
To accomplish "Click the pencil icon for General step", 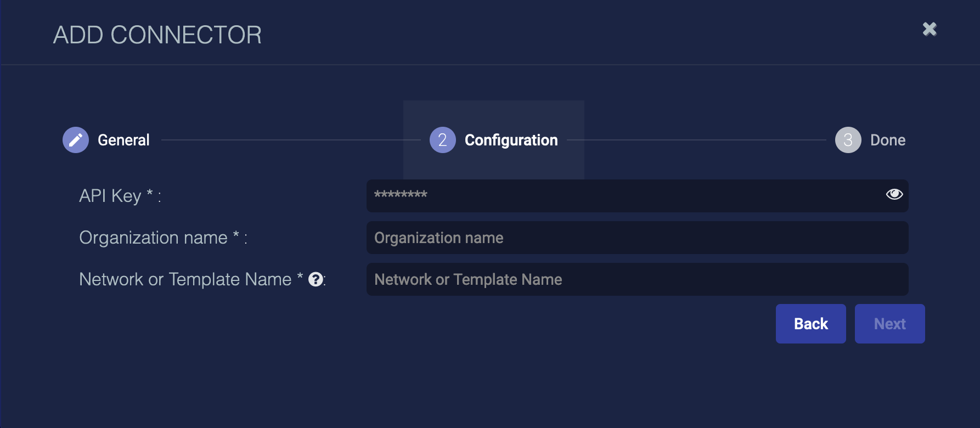I will pyautogui.click(x=76, y=140).
